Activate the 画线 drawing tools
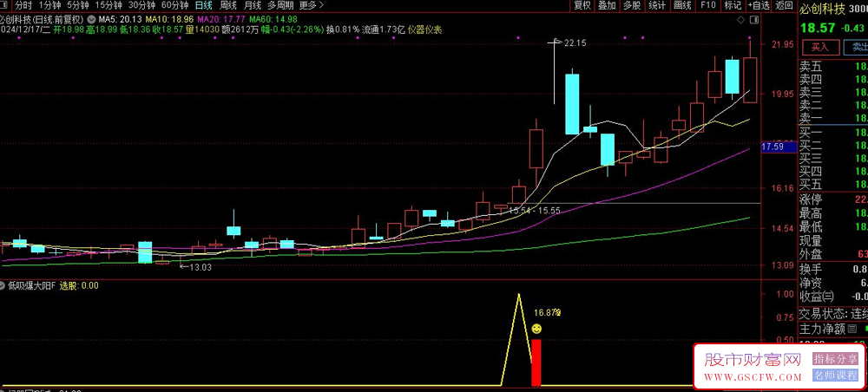The height and width of the screenshot is (392, 868). pyautogui.click(x=682, y=5)
